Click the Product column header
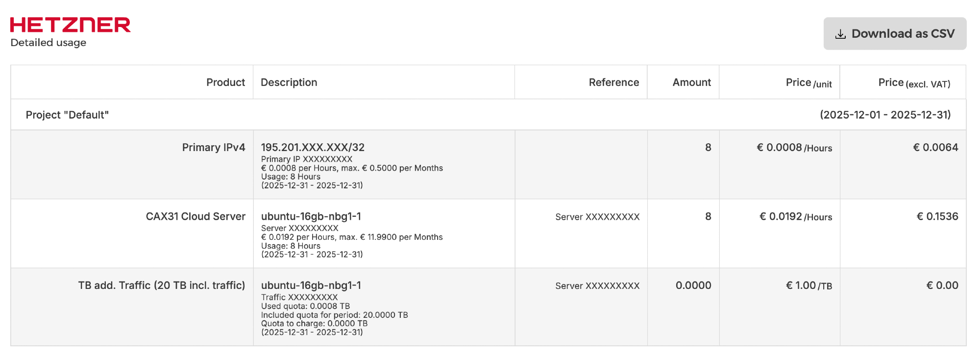The image size is (980, 361). (x=225, y=82)
